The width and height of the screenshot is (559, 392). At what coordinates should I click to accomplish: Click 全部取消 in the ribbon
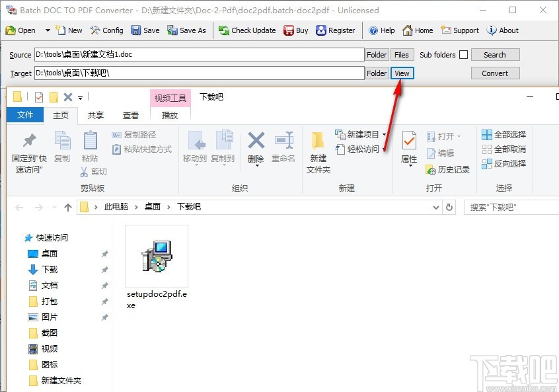(503, 149)
